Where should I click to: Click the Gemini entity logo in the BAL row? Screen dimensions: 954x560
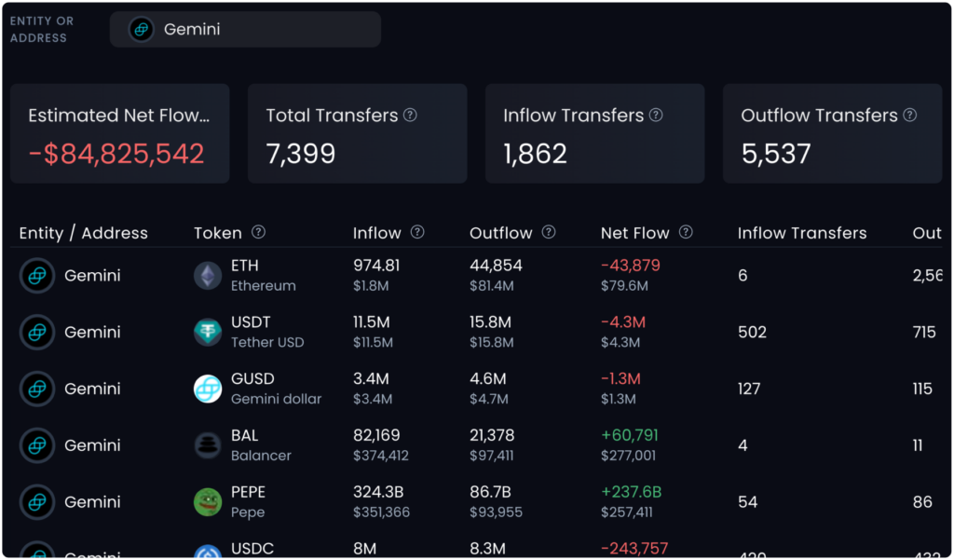(x=37, y=445)
